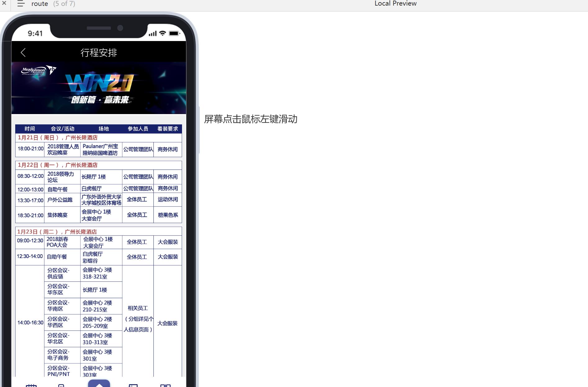Image resolution: width=588 pixels, height=387 pixels.
Task: Tap the back arrow beside 行程安排
Action: (x=23, y=53)
